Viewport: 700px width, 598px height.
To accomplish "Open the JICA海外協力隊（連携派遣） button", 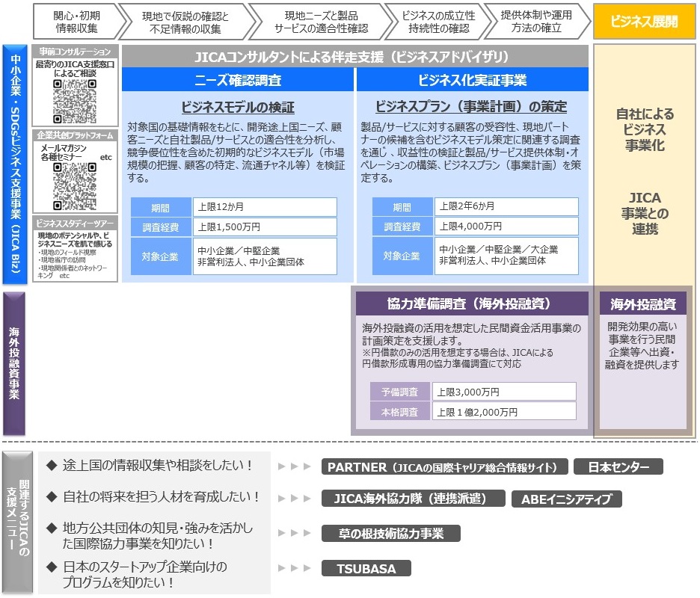I will pyautogui.click(x=414, y=499).
